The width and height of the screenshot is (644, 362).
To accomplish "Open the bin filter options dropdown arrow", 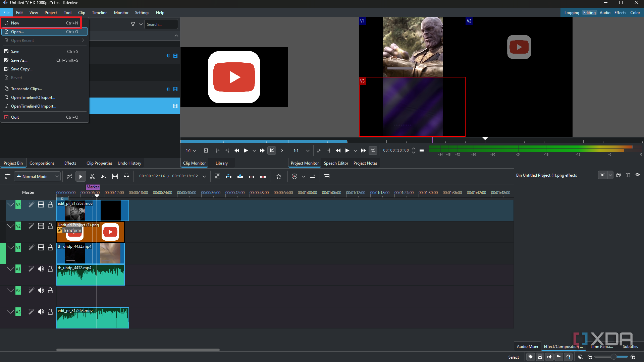I will coord(141,24).
